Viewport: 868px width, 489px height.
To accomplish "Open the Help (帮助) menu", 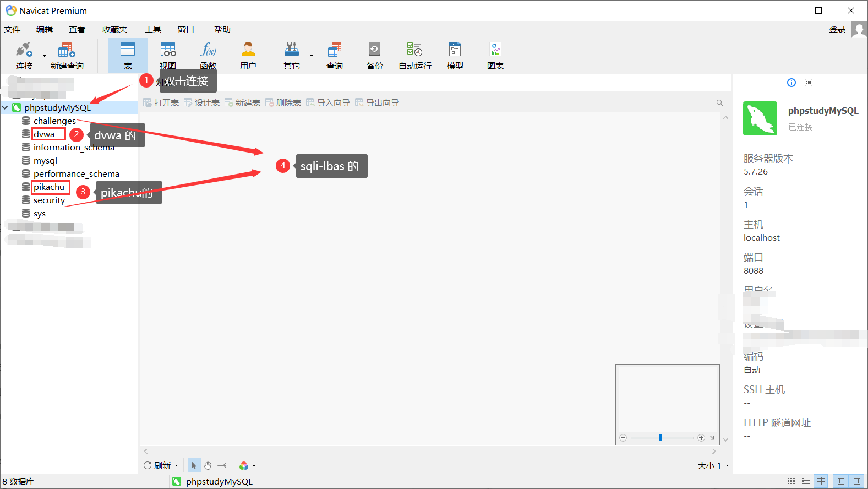I will point(222,29).
